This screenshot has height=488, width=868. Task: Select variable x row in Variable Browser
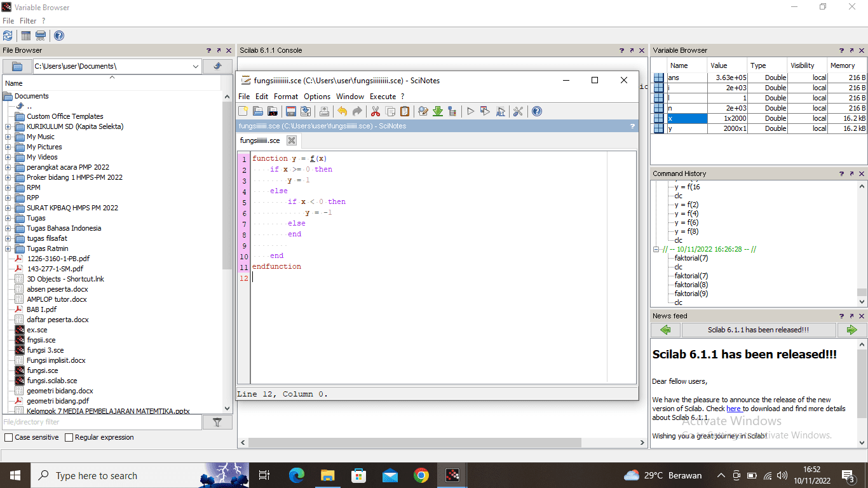(759, 118)
